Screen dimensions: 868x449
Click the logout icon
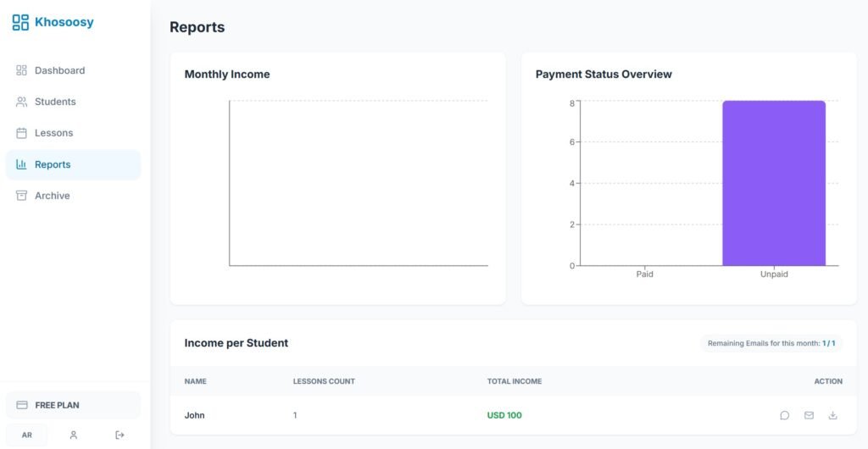[x=120, y=435]
